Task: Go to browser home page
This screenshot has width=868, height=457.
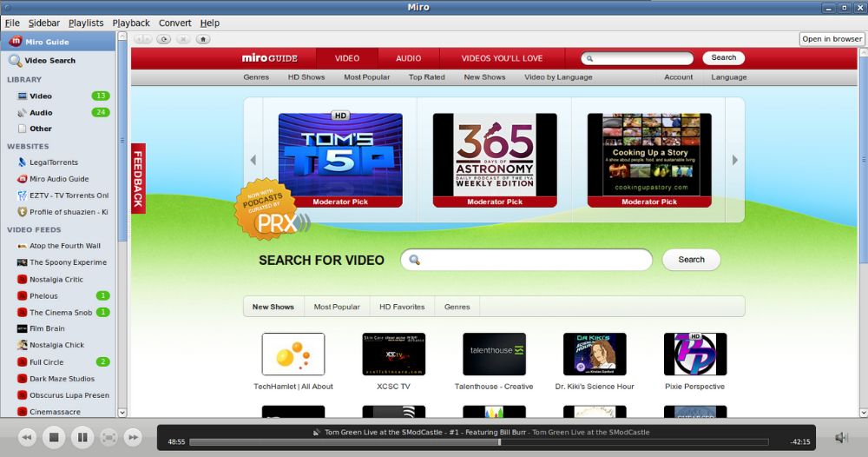Action: [x=203, y=39]
